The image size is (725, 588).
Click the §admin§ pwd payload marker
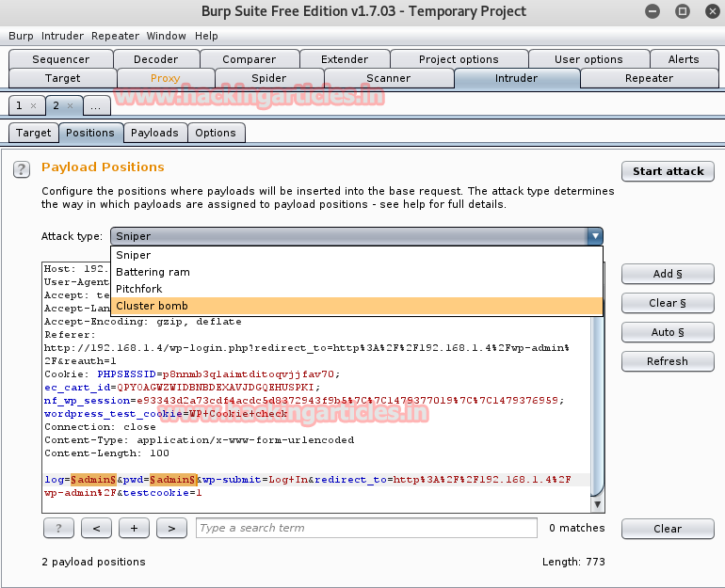(x=173, y=480)
